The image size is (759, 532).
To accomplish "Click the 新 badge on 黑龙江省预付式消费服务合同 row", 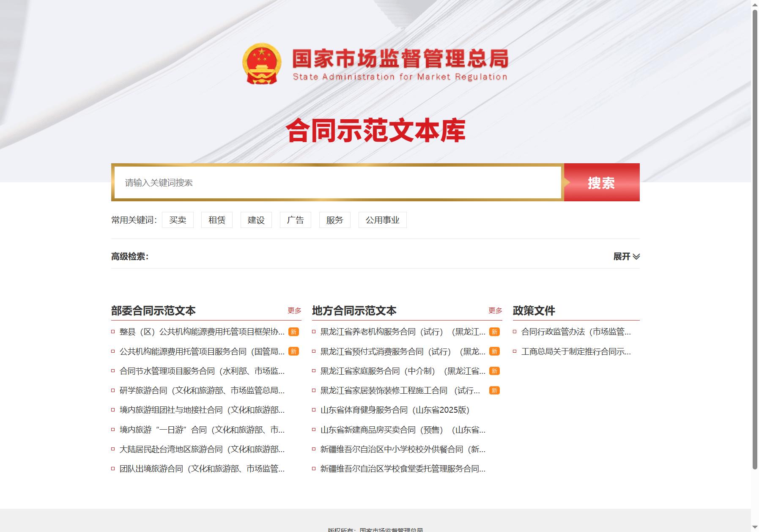I will tap(494, 351).
